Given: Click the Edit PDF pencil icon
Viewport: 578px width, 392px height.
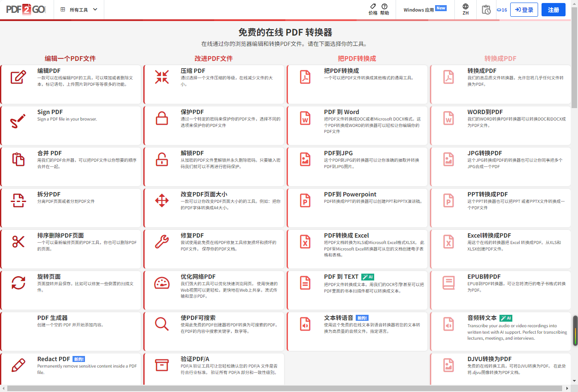Looking at the screenshot, I should 18,77.
